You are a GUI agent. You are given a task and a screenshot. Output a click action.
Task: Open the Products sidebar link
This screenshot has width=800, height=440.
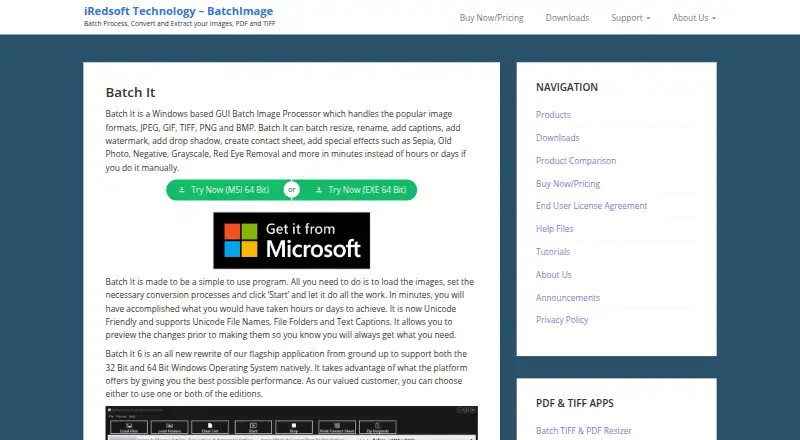[553, 115]
